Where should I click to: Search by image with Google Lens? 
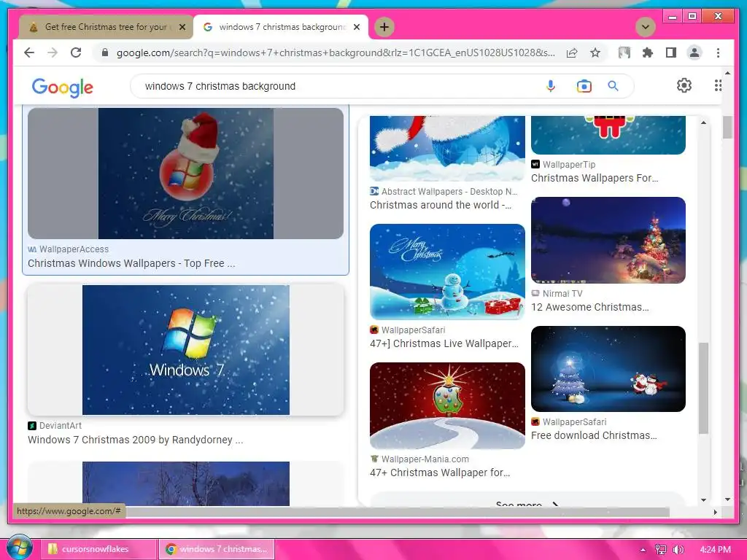point(584,86)
